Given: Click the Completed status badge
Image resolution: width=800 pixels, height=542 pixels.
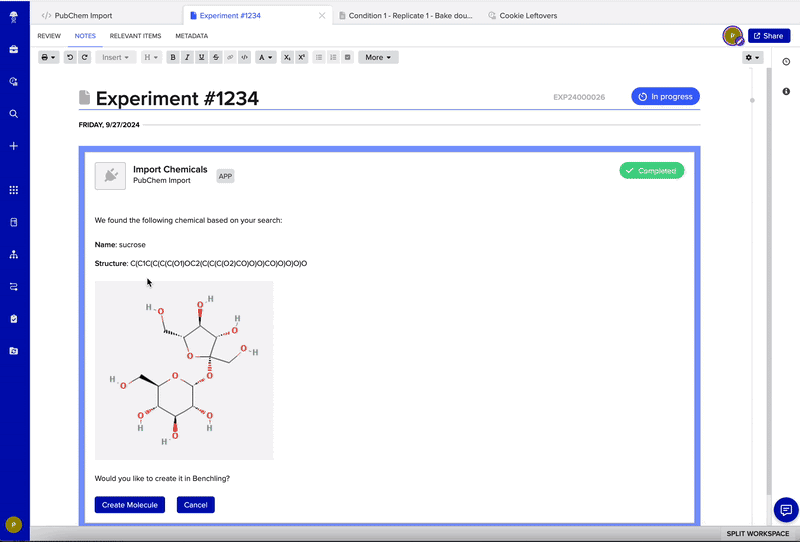Looking at the screenshot, I should (x=652, y=170).
